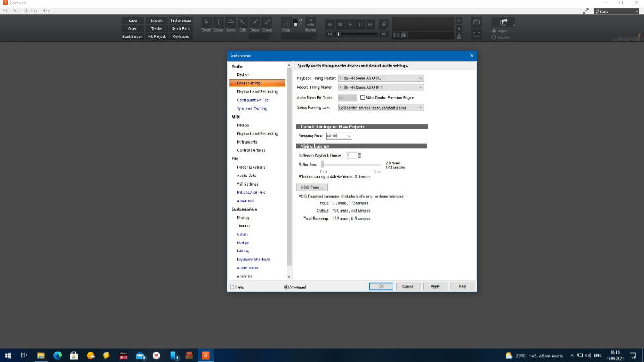Click the selection brackets icon below loop
This screenshot has height=362, width=644.
coord(477,35)
